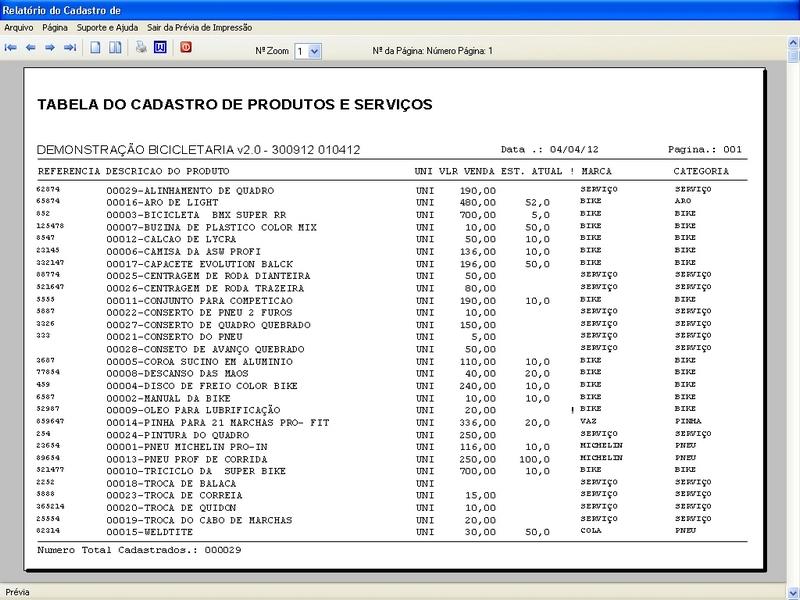
Task: Click 00002-MANUAL DA BIKE
Action: tap(168, 398)
